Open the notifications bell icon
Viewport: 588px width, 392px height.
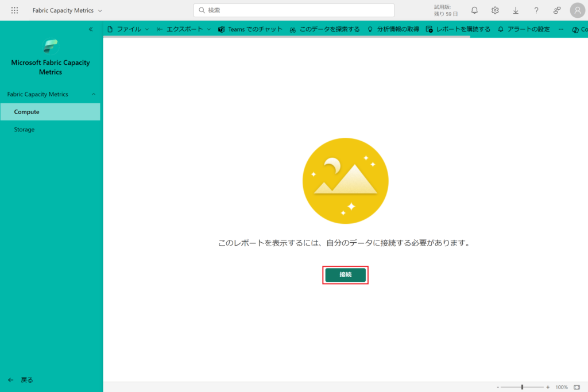pos(474,10)
